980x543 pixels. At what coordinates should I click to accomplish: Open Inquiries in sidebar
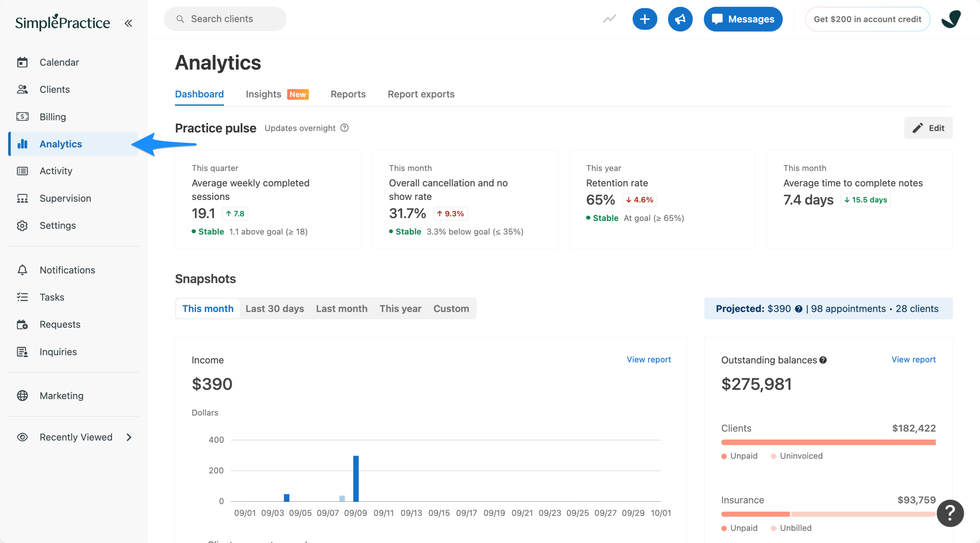coord(58,352)
